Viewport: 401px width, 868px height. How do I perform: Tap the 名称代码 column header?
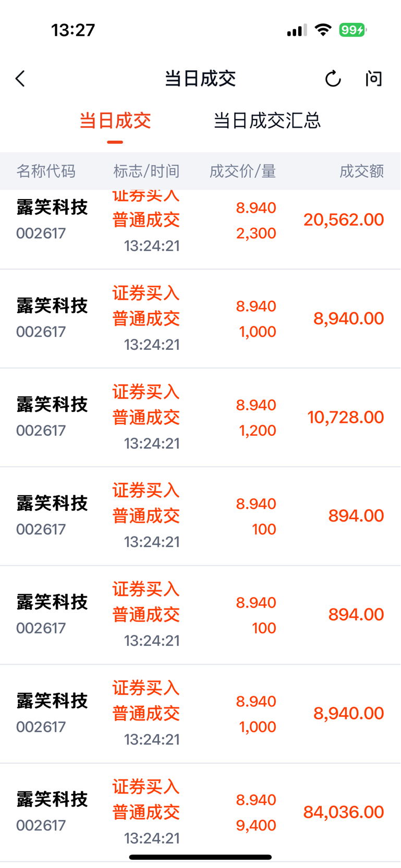pyautogui.click(x=46, y=171)
